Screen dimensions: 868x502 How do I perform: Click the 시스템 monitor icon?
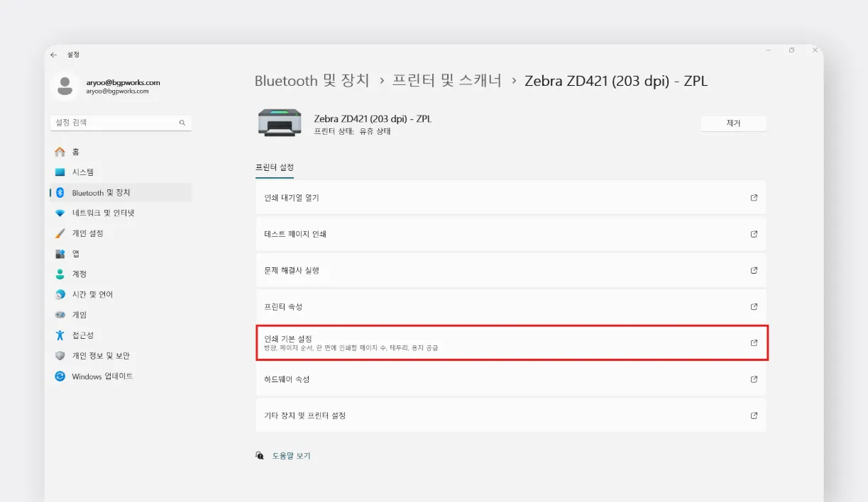60,172
